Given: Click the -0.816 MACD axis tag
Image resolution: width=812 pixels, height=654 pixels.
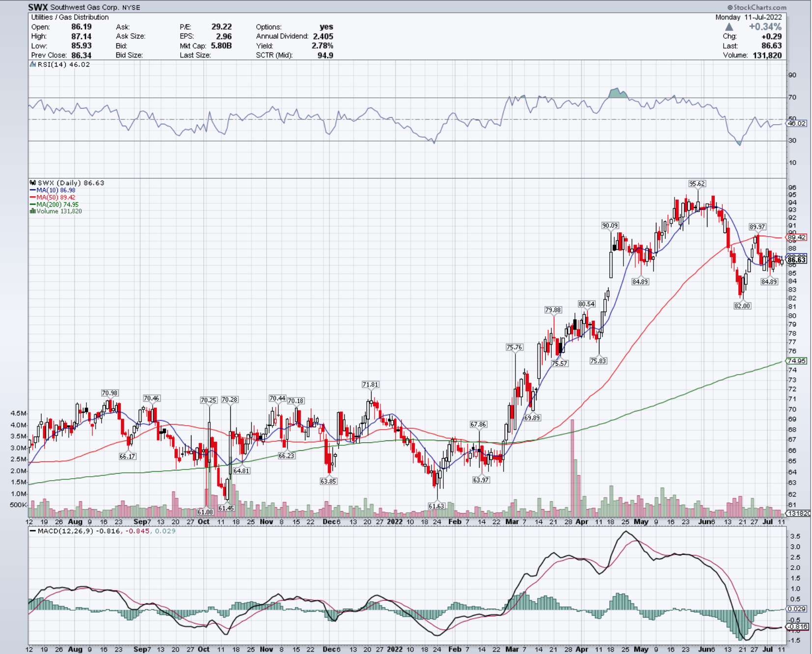Looking at the screenshot, I should pyautogui.click(x=797, y=627).
